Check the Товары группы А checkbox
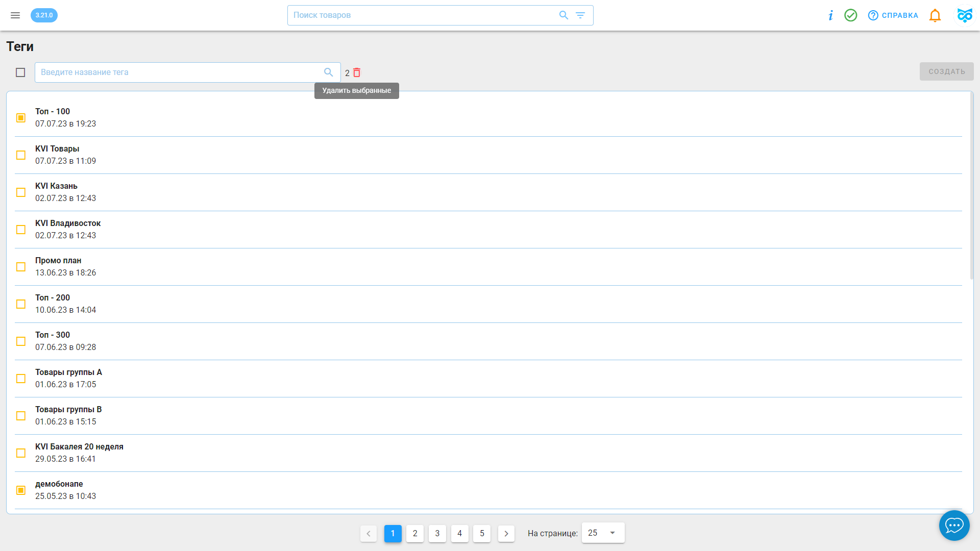This screenshot has height=551, width=980. click(21, 379)
